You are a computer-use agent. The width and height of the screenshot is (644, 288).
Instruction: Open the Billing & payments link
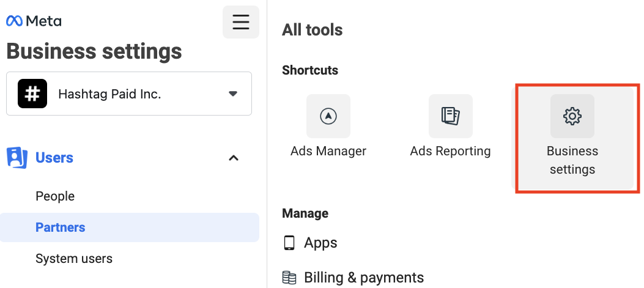pyautogui.click(x=364, y=278)
